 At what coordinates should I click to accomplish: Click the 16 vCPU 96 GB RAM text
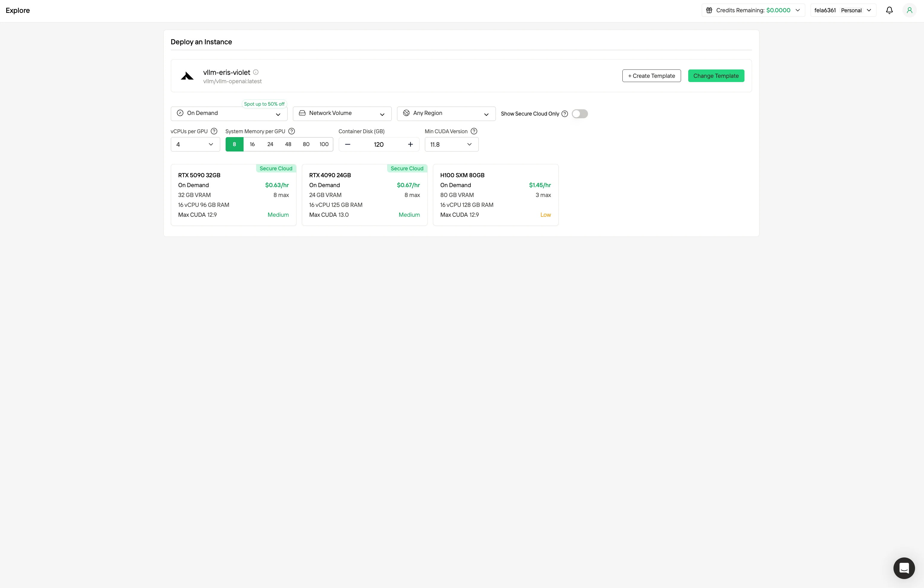[x=203, y=205]
